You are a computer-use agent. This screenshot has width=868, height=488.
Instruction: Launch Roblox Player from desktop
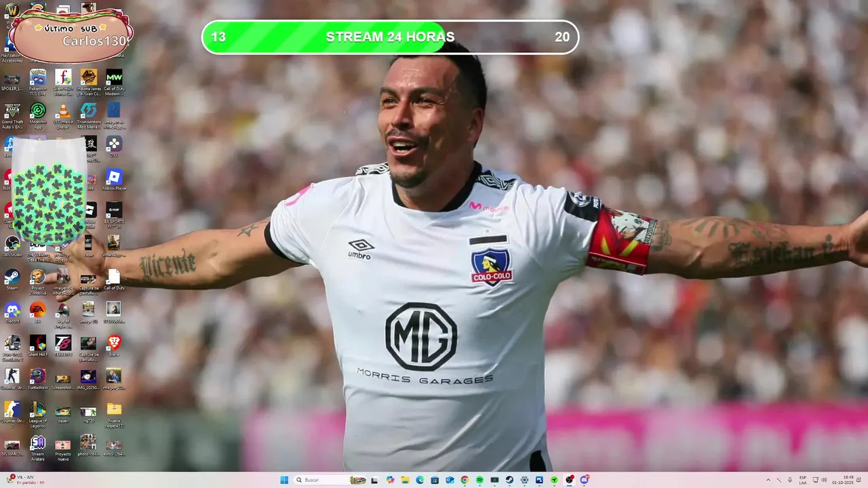(x=114, y=181)
